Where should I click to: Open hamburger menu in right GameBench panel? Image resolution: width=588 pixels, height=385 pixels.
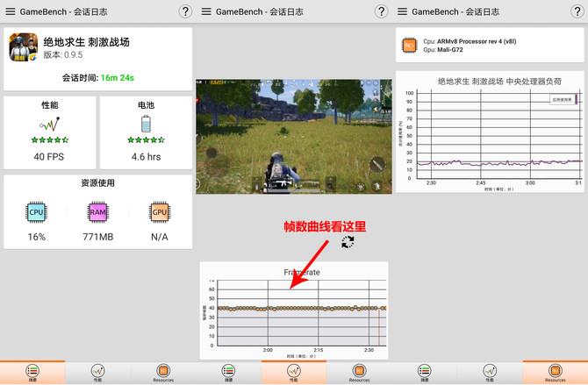pyautogui.click(x=402, y=11)
